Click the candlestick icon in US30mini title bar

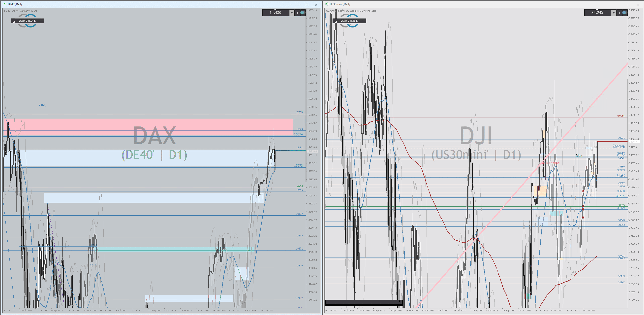(327, 4)
